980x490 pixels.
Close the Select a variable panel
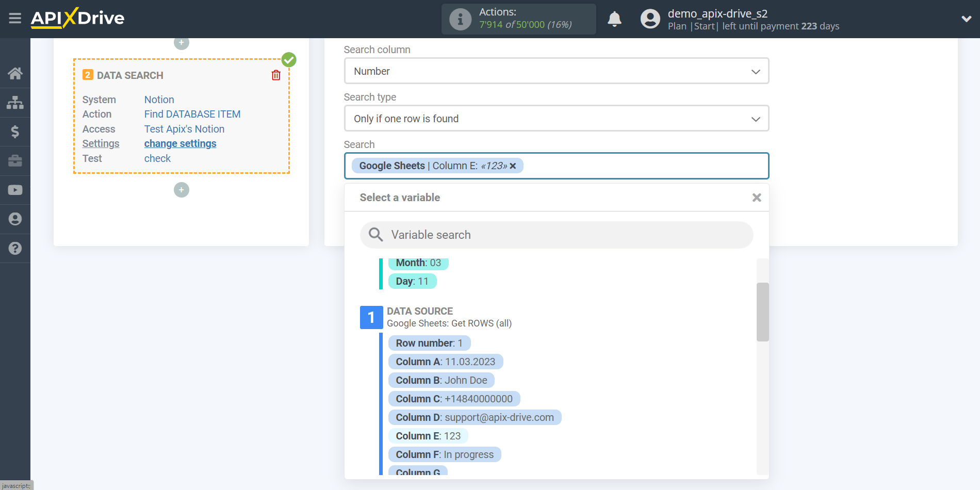point(757,198)
